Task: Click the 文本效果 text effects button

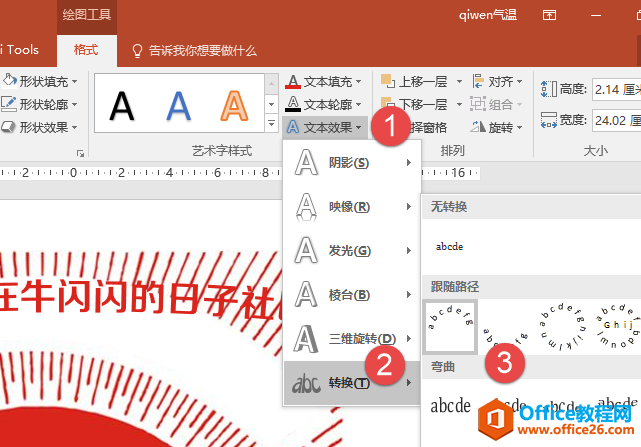Action: click(324, 128)
